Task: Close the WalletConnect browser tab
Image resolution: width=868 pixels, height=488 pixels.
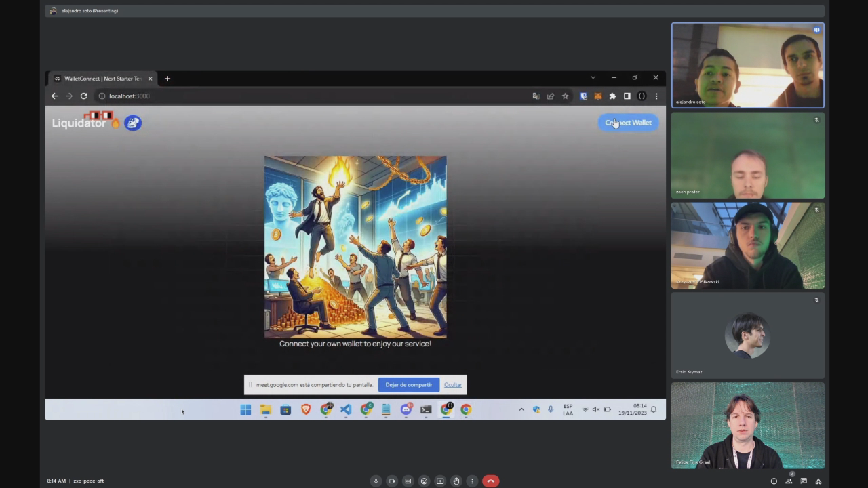Action: [150, 79]
